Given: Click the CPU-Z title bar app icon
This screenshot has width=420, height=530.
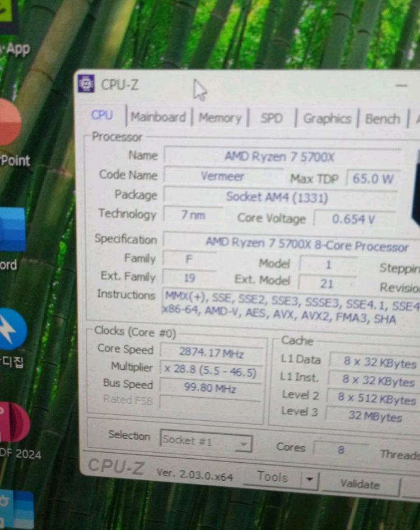Looking at the screenshot, I should click(x=86, y=83).
